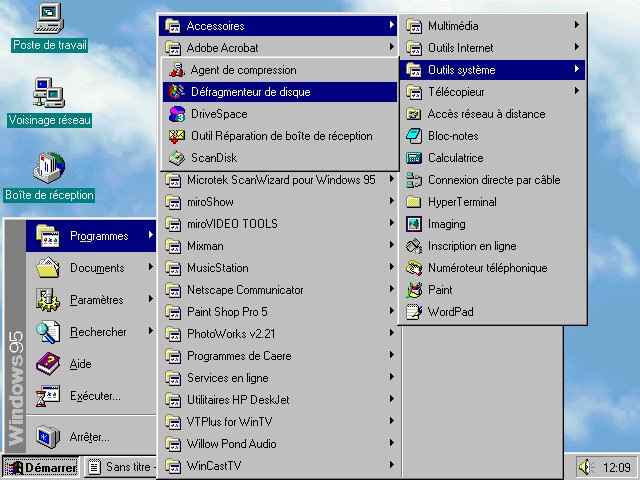Click the Défragmenteur de disque icon
Screen dimensions: 640x480
coord(177,92)
